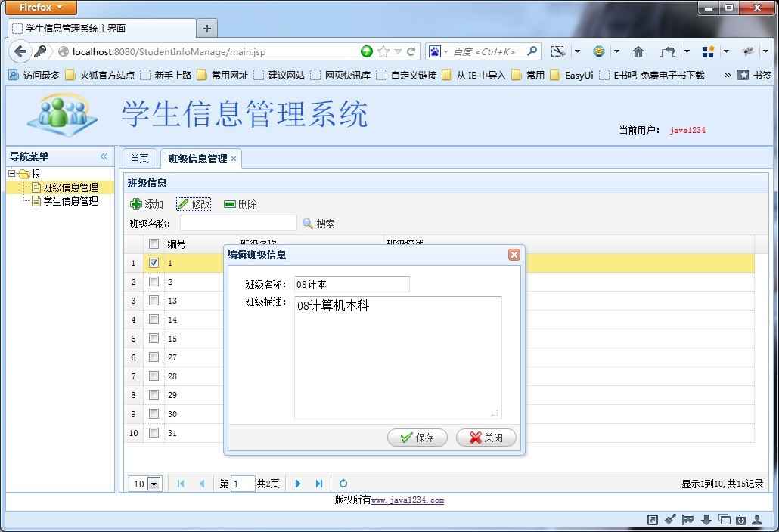779x532 pixels.
Task: Open the EasyUi bookmark folder
Action: tap(572, 75)
